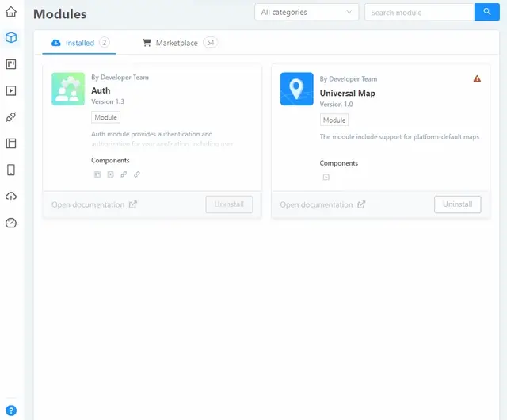
Task: Focus the Search module input field
Action: tap(419, 13)
